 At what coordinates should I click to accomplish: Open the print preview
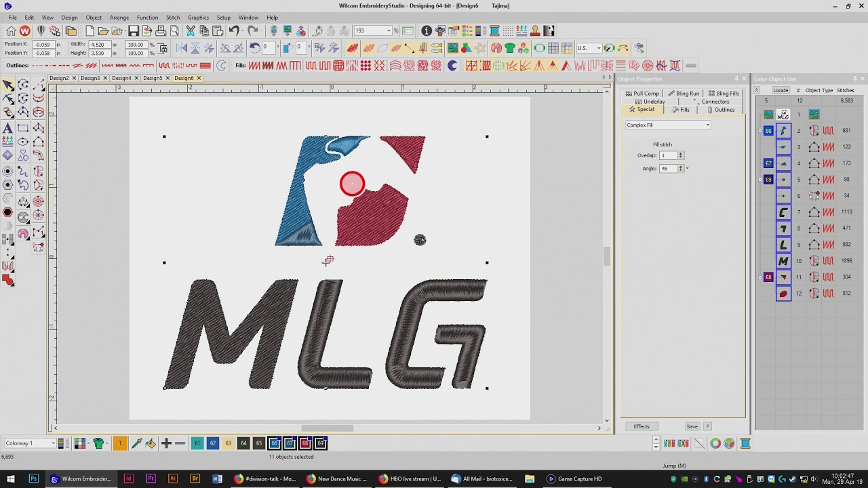[174, 30]
